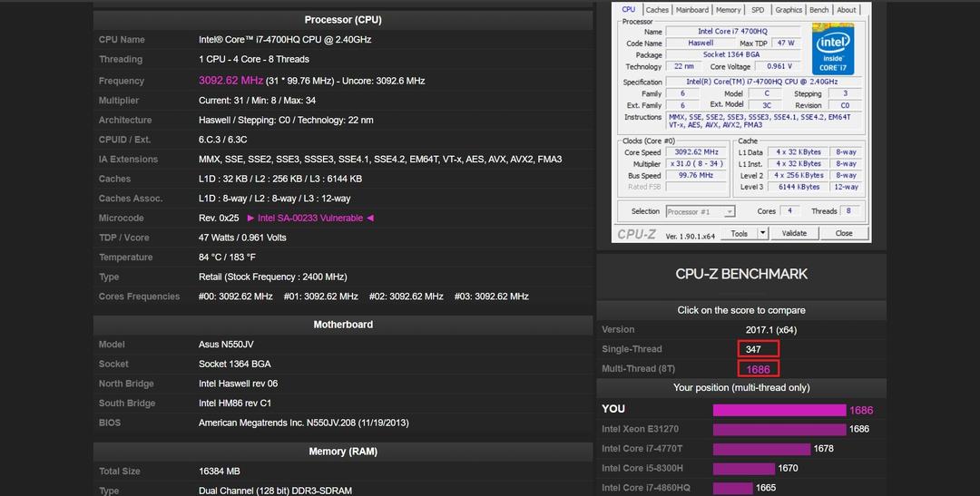This screenshot has width=980, height=496.
Task: Open the SPD tab
Action: [758, 10]
